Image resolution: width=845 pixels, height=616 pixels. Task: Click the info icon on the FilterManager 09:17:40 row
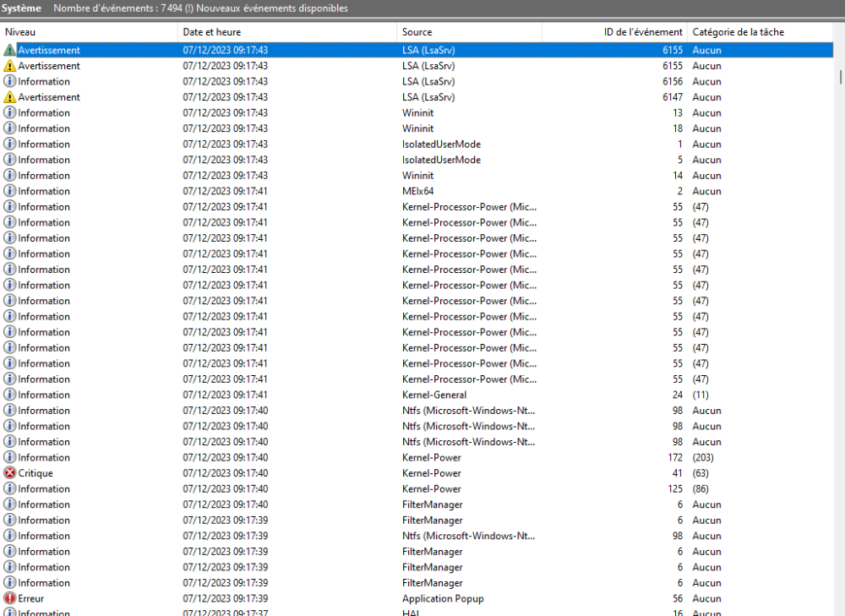point(9,504)
